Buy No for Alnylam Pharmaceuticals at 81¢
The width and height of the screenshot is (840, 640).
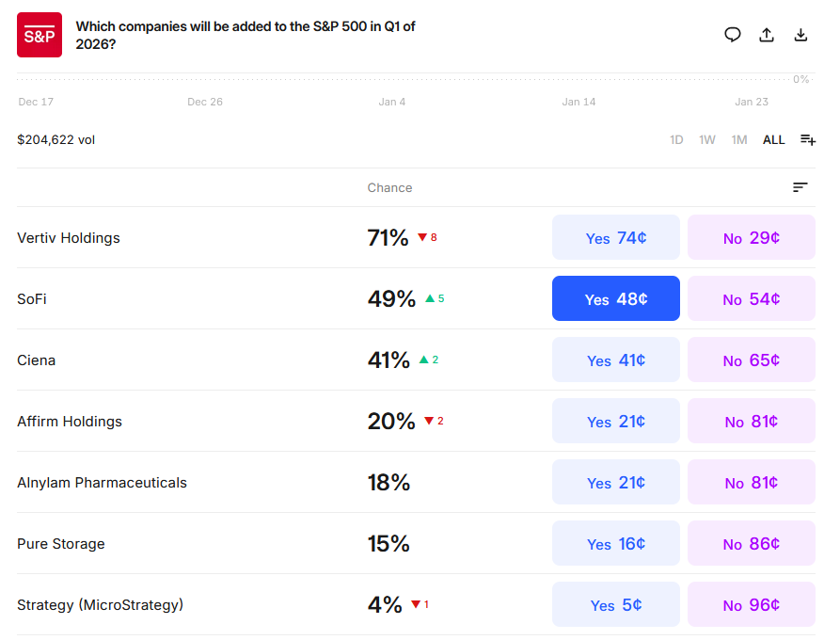tap(751, 483)
